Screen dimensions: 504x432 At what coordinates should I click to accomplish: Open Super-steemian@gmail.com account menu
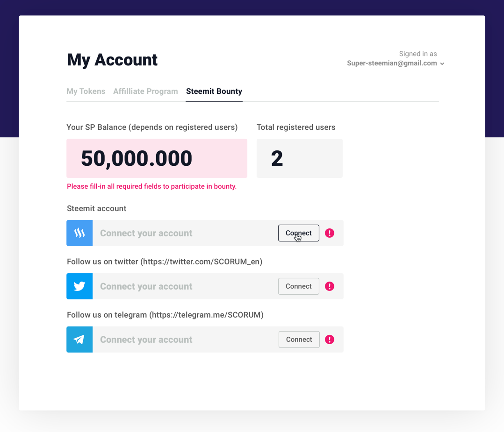392,63
